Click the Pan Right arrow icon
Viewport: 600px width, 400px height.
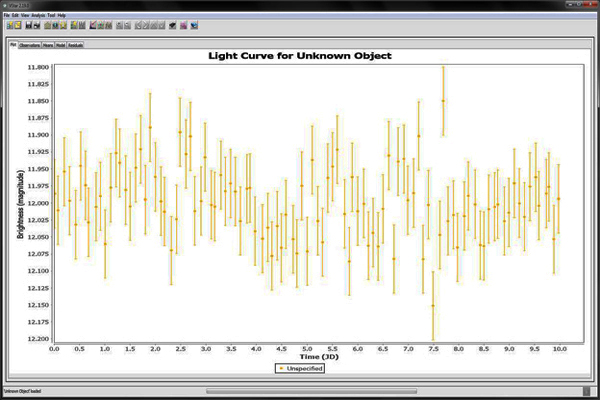[146, 25]
